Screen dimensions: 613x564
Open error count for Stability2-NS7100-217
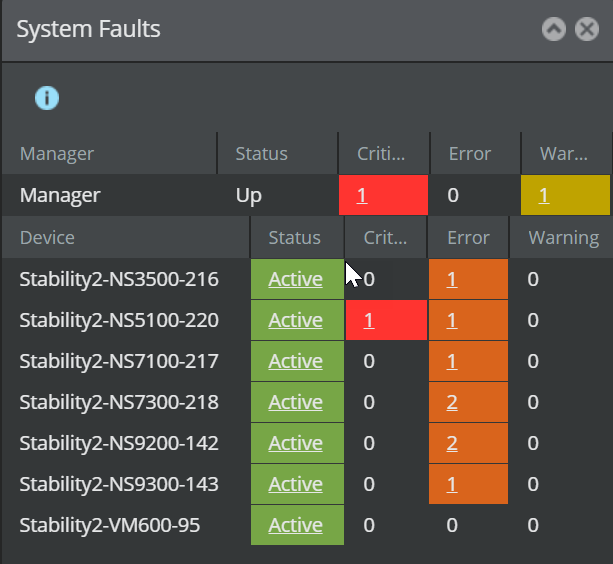(452, 361)
